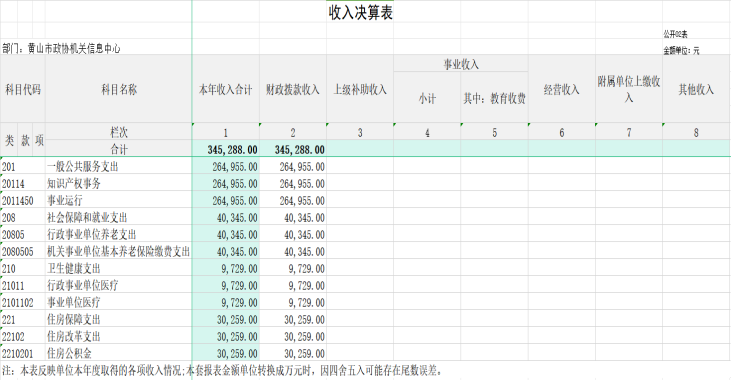Click the 上级补助收入 header cell
The width and height of the screenshot is (732, 380).
[x=360, y=89]
